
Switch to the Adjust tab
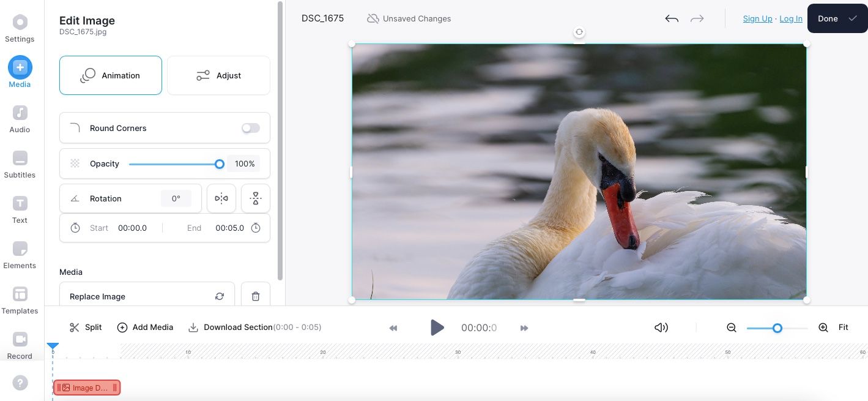(218, 75)
